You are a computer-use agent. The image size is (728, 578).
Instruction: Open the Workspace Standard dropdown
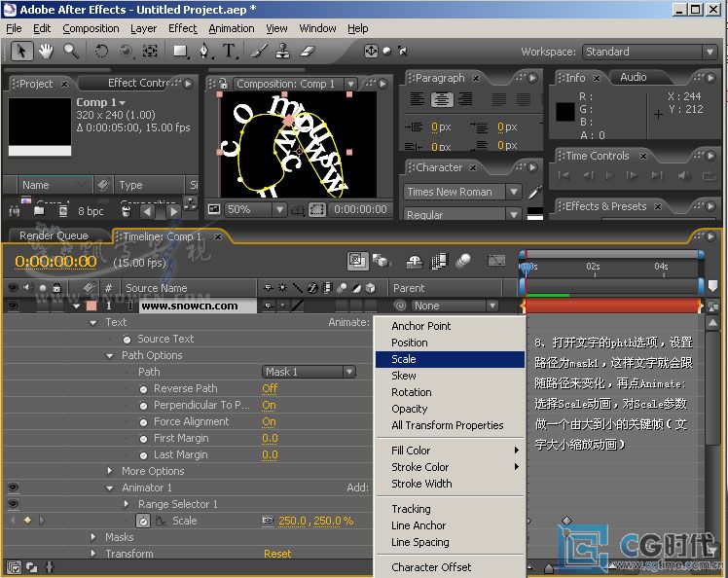(x=649, y=52)
